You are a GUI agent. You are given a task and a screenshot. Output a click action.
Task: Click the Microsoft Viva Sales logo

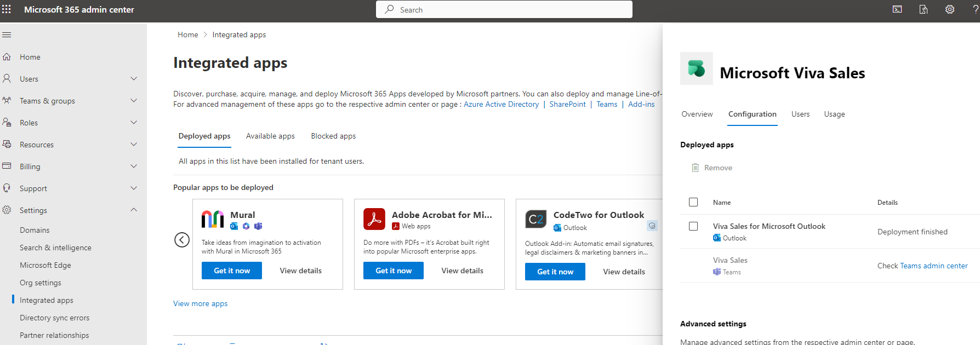click(696, 68)
